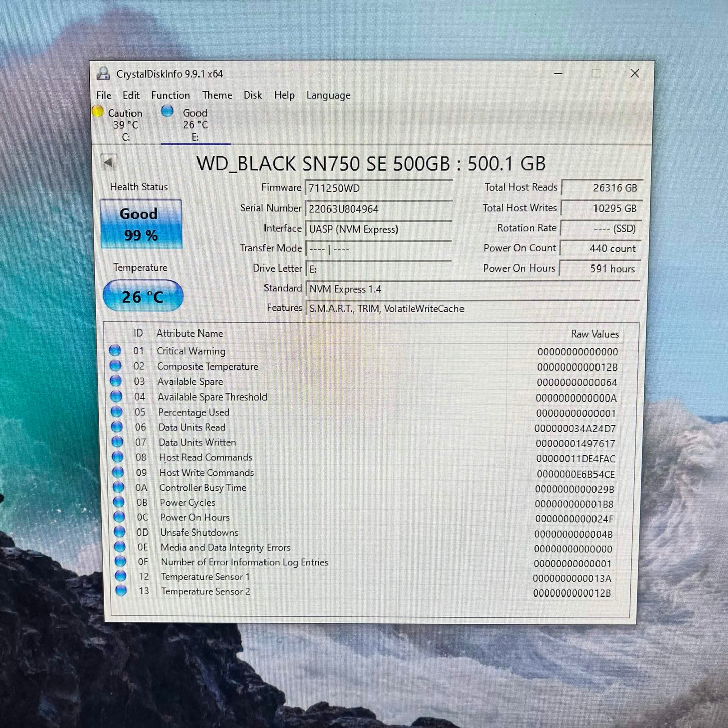Open the Language menu
The height and width of the screenshot is (728, 728).
tap(328, 96)
